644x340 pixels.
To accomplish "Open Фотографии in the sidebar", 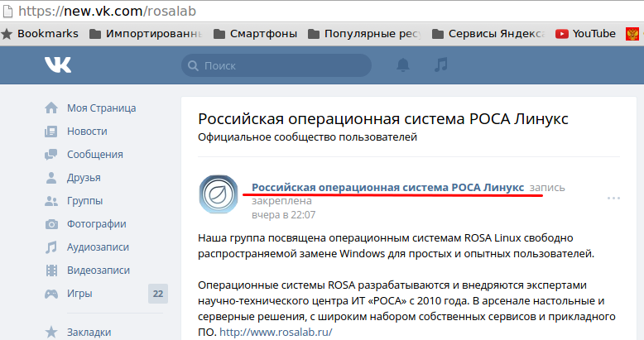I will click(97, 224).
